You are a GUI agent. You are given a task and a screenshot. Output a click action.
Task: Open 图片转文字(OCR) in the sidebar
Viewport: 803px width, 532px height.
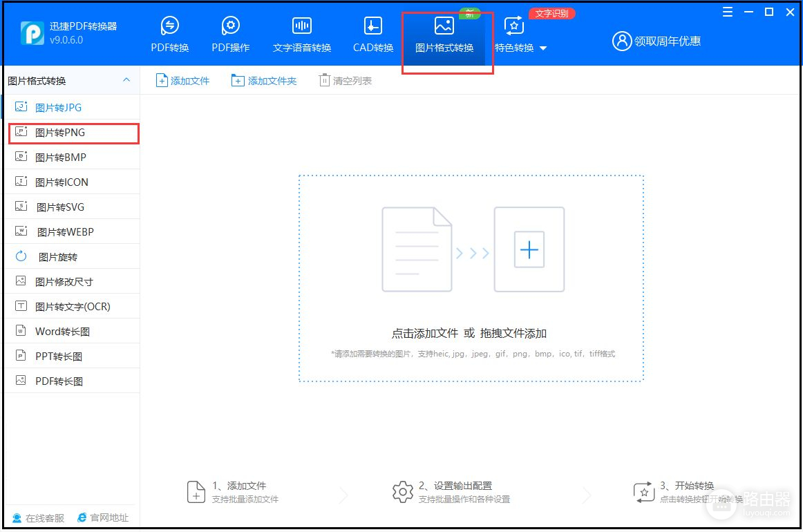73,307
